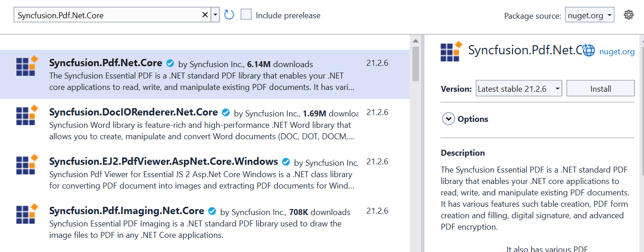
Task: Click the package list vertical scrollbar
Action: pyautogui.click(x=415, y=64)
